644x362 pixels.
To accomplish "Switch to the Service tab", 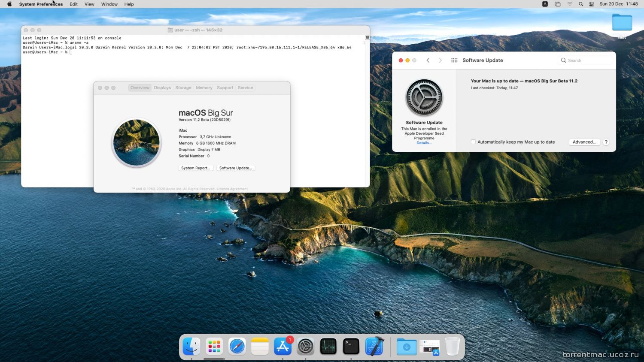I will 246,87.
